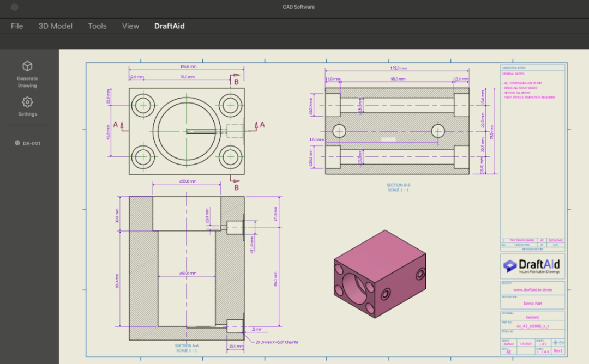589x364 pixels.
Task: Click the "ALL DIMENSIONS ARE IN MM" note
Action: tap(522, 83)
